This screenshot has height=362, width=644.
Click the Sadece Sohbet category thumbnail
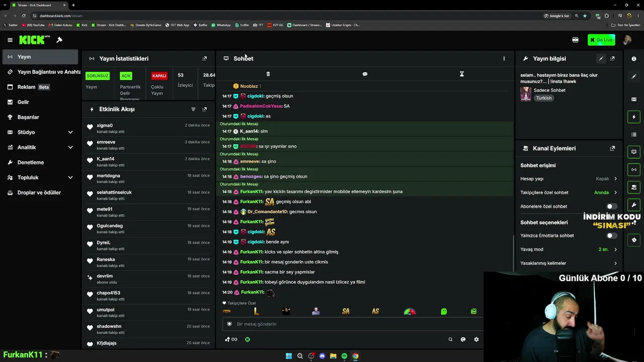[x=526, y=94]
